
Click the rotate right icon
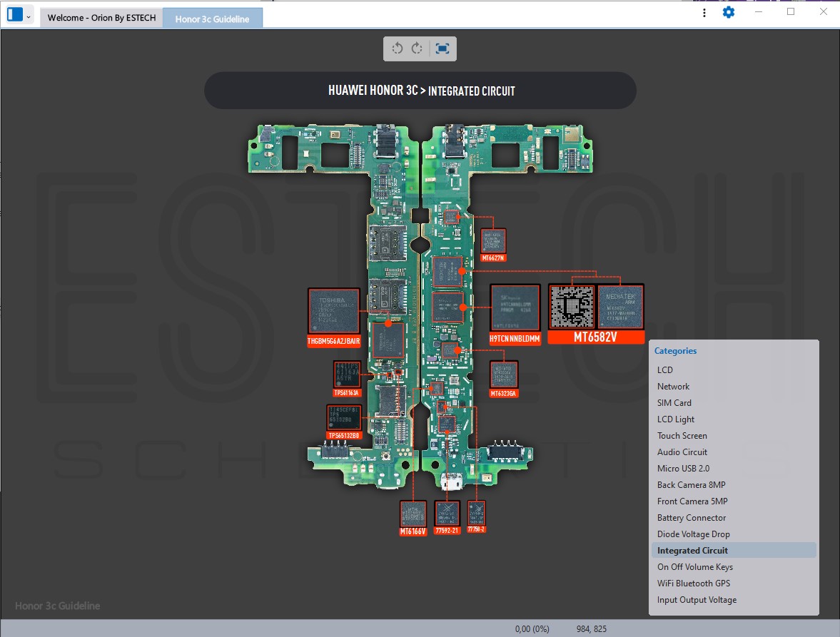[x=418, y=49]
